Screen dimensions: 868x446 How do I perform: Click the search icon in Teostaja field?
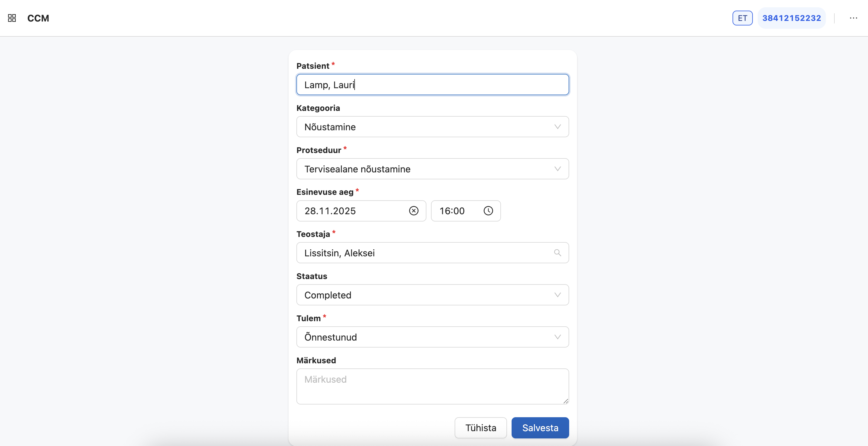(x=558, y=253)
